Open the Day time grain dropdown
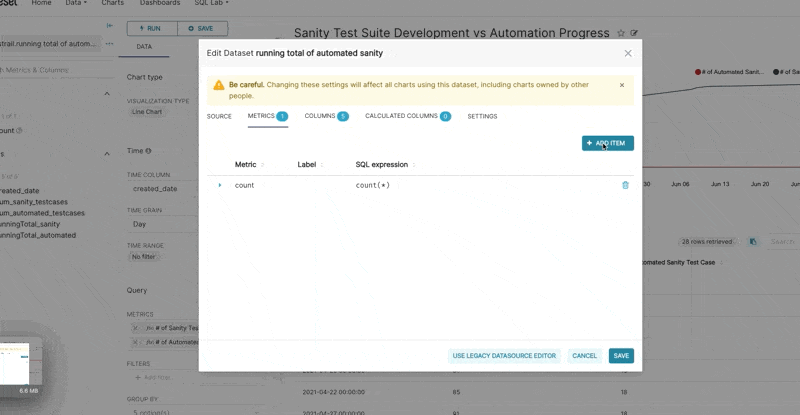800x415 pixels. [x=162, y=224]
